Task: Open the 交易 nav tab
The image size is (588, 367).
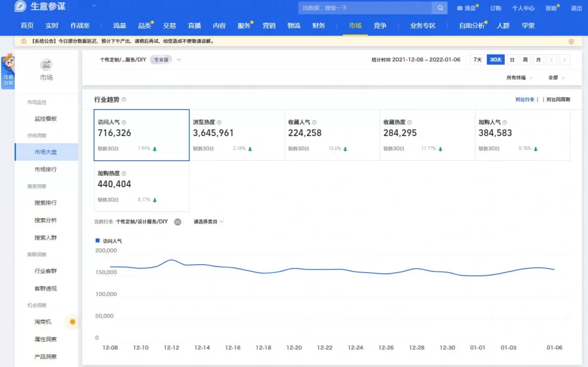Action: 169,25
